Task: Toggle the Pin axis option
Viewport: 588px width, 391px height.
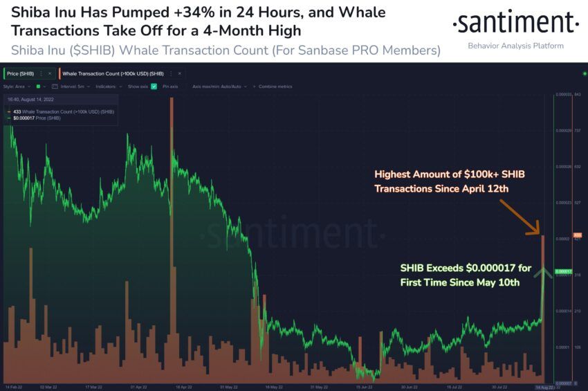Action: pyautogui.click(x=170, y=87)
